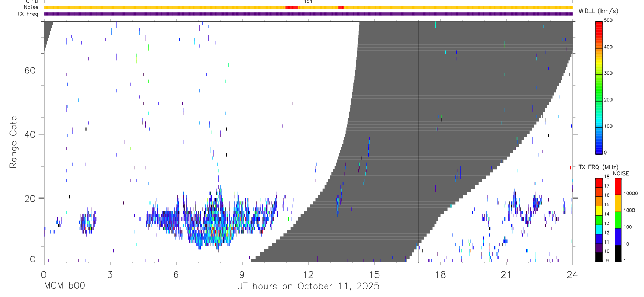Click the 12 MHz tick on TX FRQ scale
The width and height of the screenshot is (644, 297).
click(606, 233)
